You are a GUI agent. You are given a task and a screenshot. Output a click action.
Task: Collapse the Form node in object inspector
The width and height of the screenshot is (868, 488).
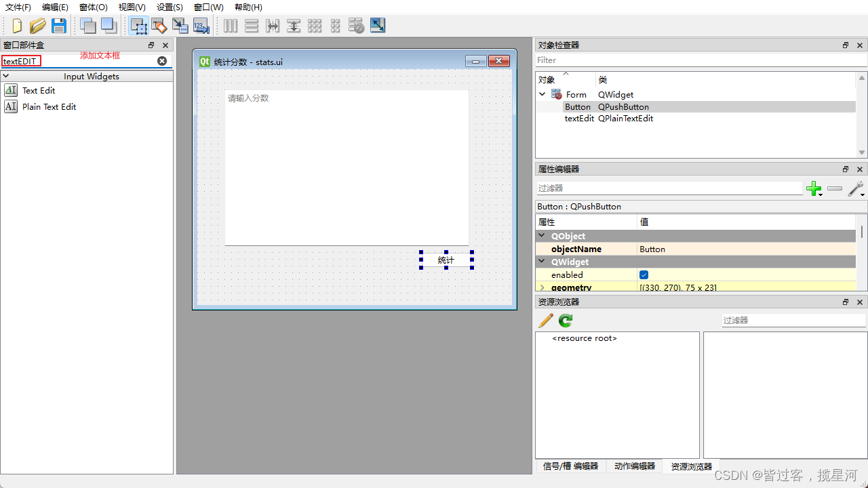pyautogui.click(x=542, y=94)
